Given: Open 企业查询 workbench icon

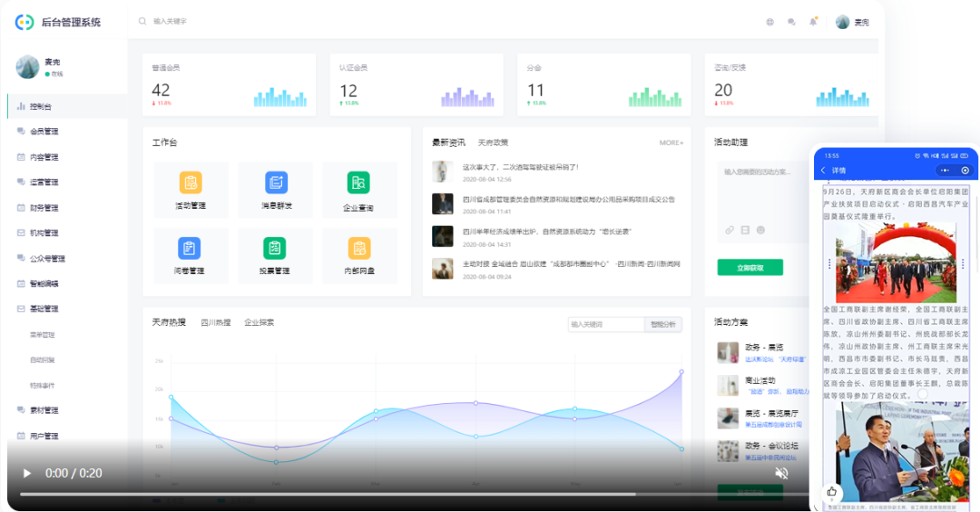Looking at the screenshot, I should tap(358, 182).
